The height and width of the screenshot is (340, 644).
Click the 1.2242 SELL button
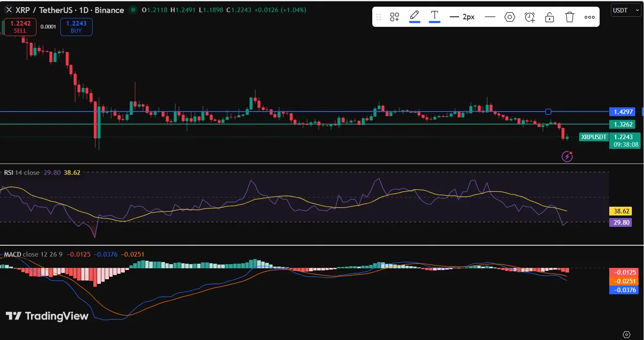click(x=20, y=27)
